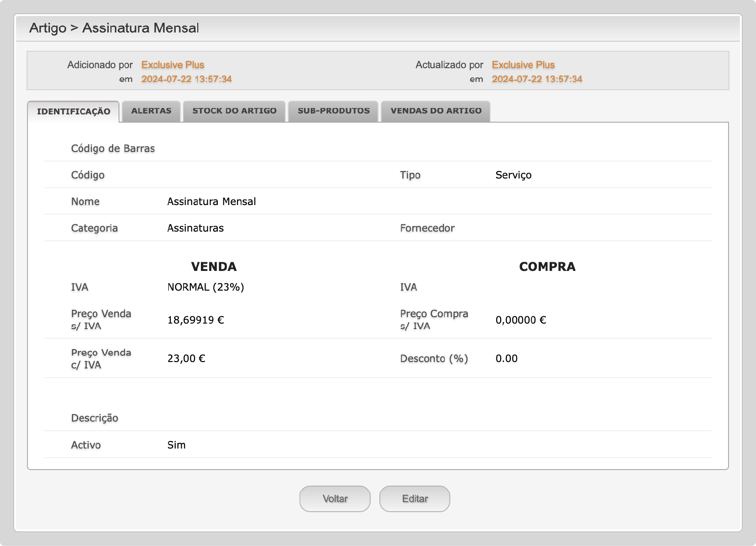This screenshot has height=546, width=756.
Task: Click the page title Artigo > Assinatura Mensal
Action: click(x=114, y=28)
